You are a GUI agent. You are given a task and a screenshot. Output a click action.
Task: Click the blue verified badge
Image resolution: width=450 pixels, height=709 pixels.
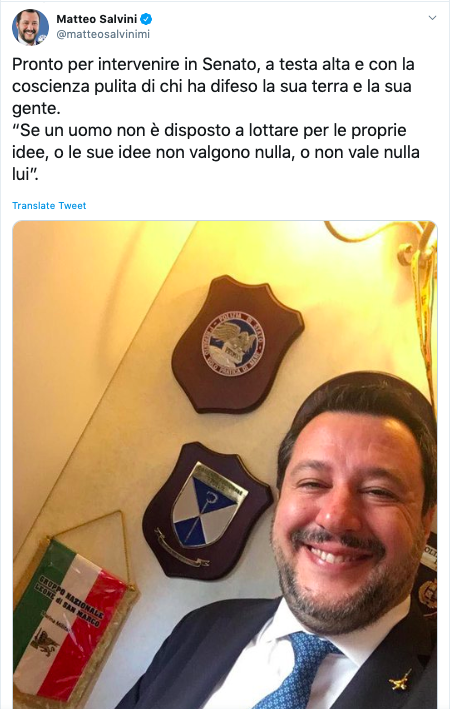click(x=146, y=19)
